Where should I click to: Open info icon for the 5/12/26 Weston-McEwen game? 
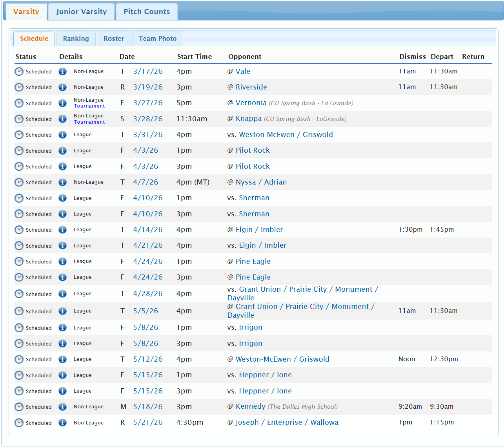62,359
